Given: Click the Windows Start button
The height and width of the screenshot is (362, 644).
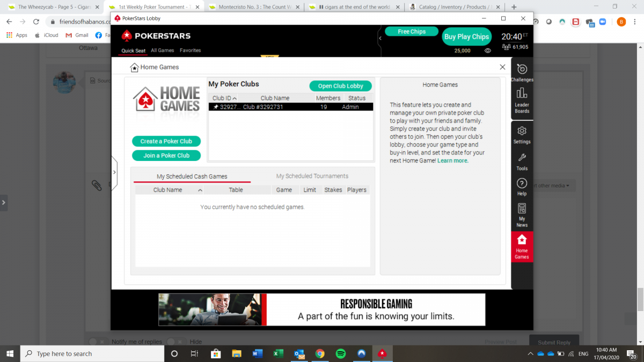Looking at the screenshot, I should tap(10, 353).
